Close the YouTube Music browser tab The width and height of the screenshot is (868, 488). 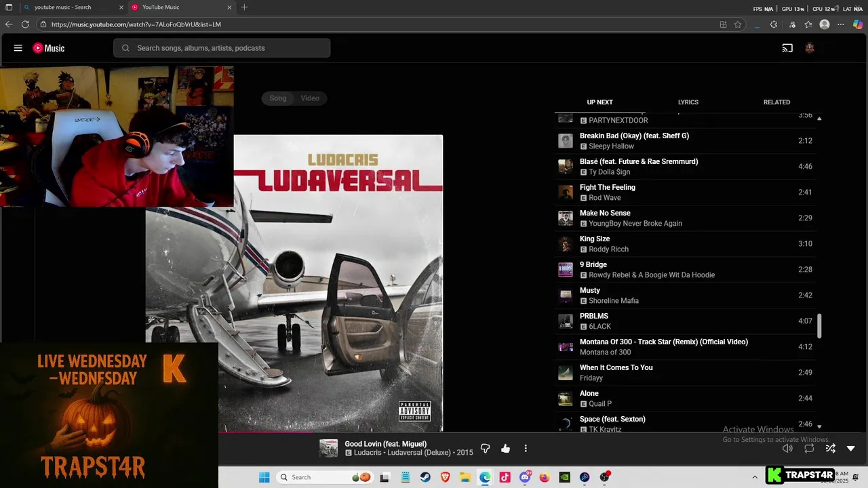[229, 7]
